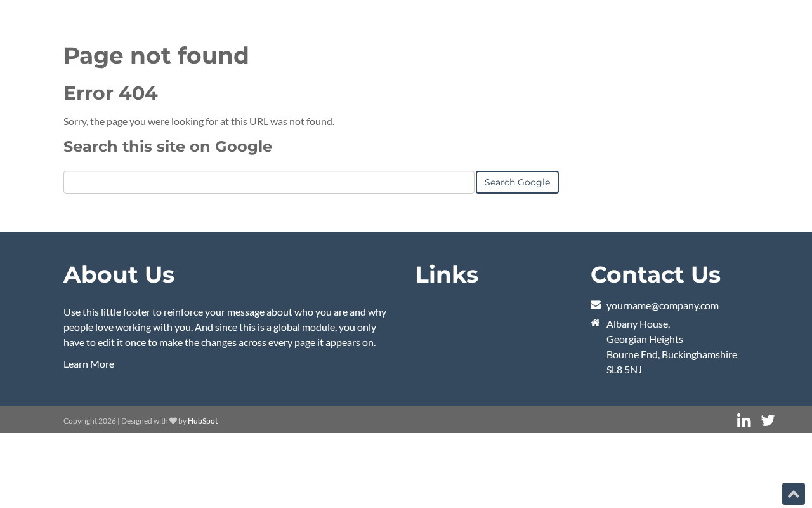Click the envelope icon beside email
Viewport: 812px width, 508px height.
[x=596, y=305]
